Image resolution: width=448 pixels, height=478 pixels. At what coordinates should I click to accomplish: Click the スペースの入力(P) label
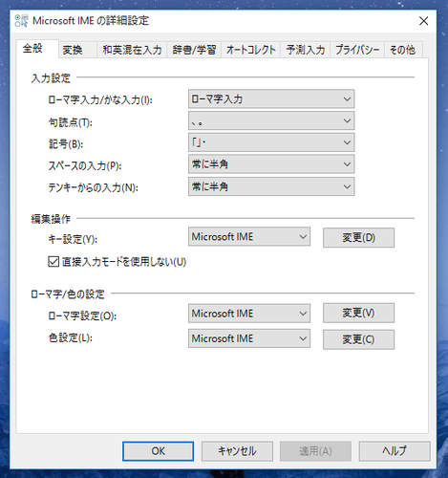pyautogui.click(x=85, y=166)
